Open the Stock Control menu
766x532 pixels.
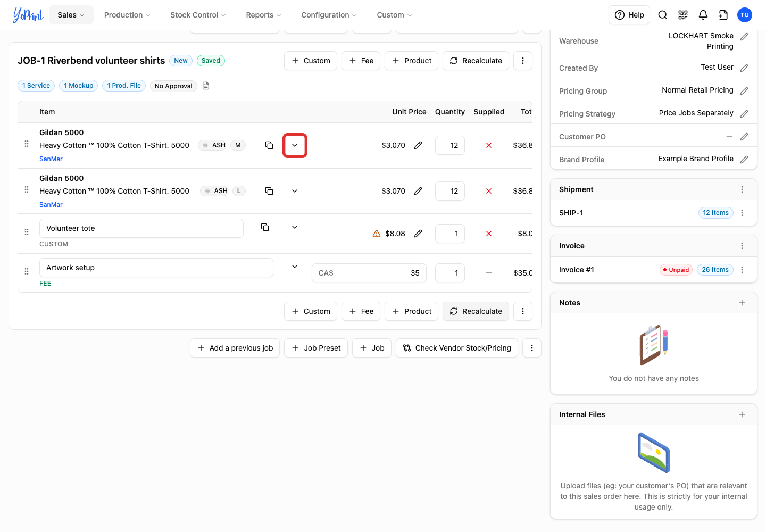point(198,15)
